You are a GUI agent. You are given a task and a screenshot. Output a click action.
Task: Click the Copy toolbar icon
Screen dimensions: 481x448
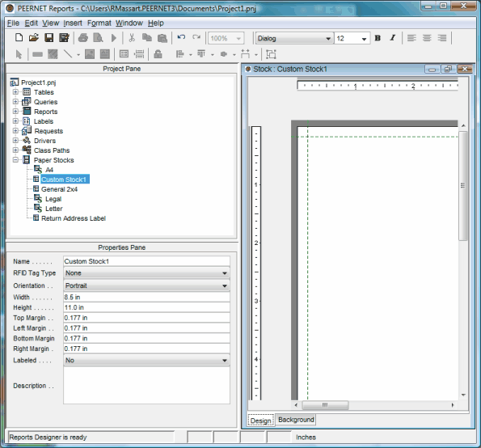[147, 38]
